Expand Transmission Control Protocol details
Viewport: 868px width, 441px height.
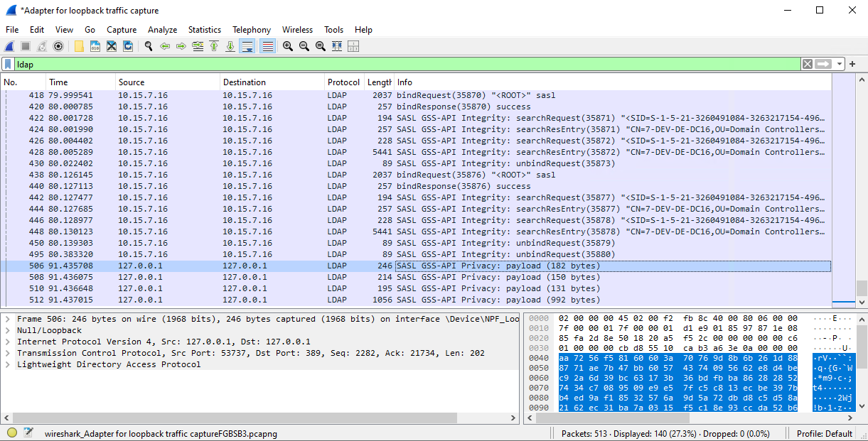[x=7, y=353]
